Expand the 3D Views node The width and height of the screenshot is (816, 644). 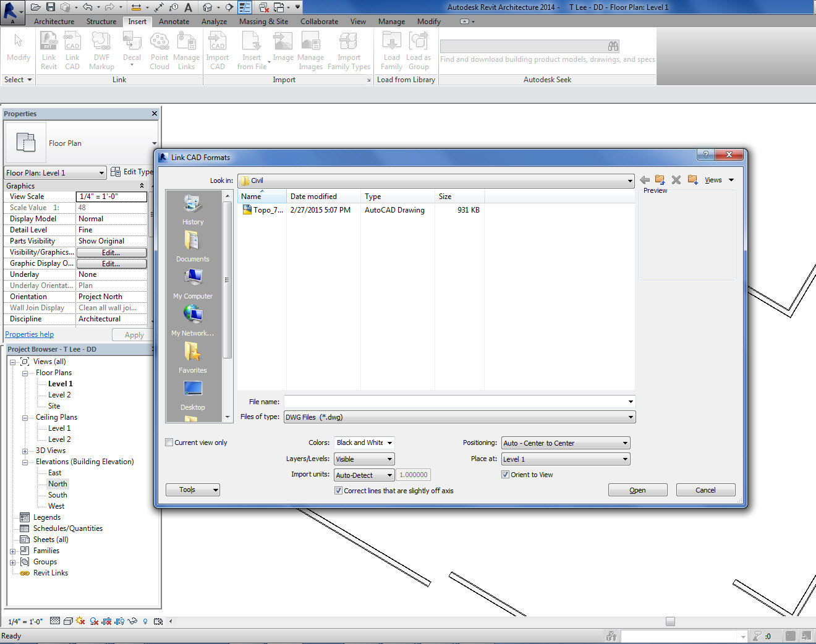(x=25, y=451)
